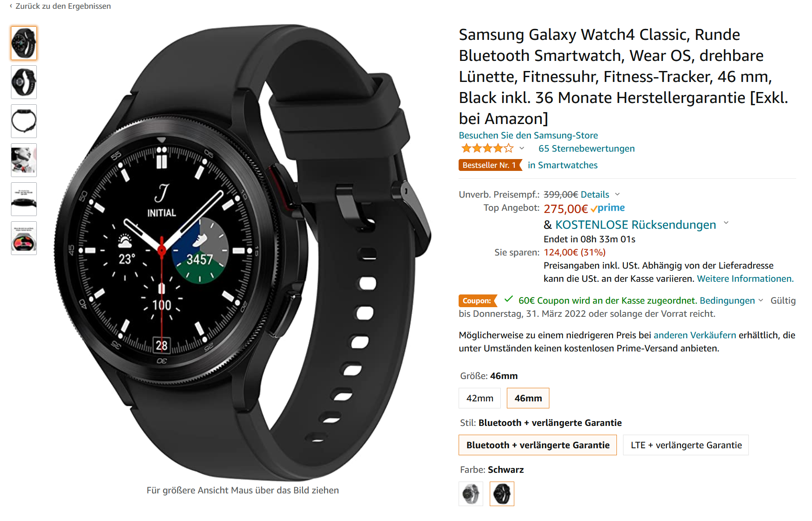Open the lifestyle photo thumbnail
This screenshot has height=521, width=812.
pyautogui.click(x=24, y=160)
